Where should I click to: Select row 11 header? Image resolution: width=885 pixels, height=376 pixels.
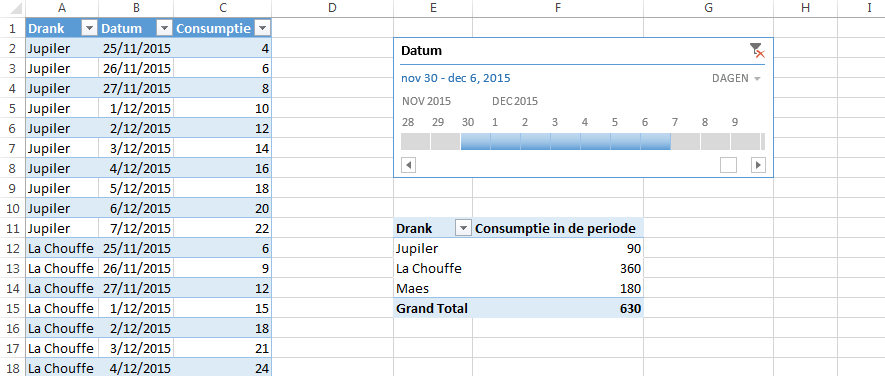[12, 228]
